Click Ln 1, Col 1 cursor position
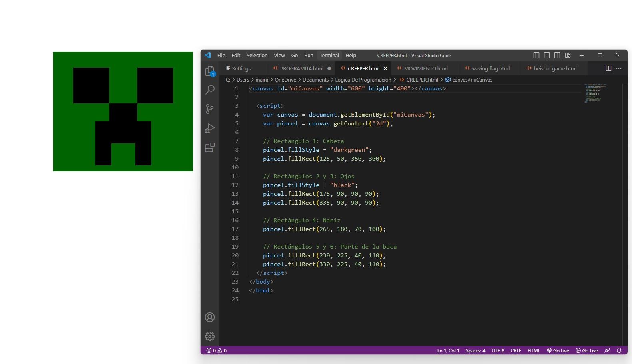Screen dimensions: 632x364 [x=448, y=350]
